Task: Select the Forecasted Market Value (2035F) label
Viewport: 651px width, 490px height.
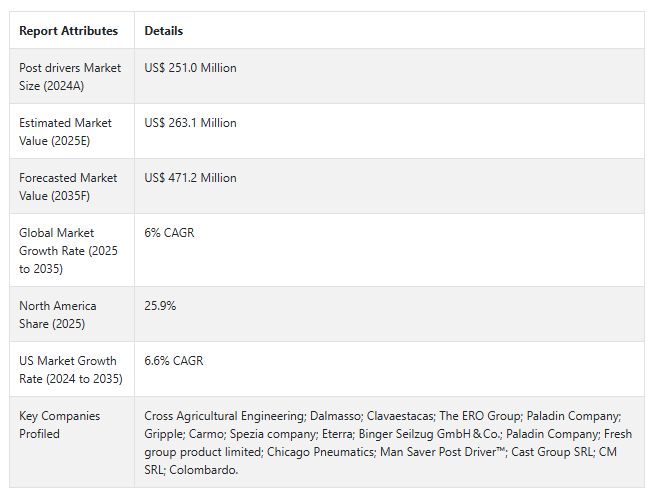Action: tap(68, 186)
